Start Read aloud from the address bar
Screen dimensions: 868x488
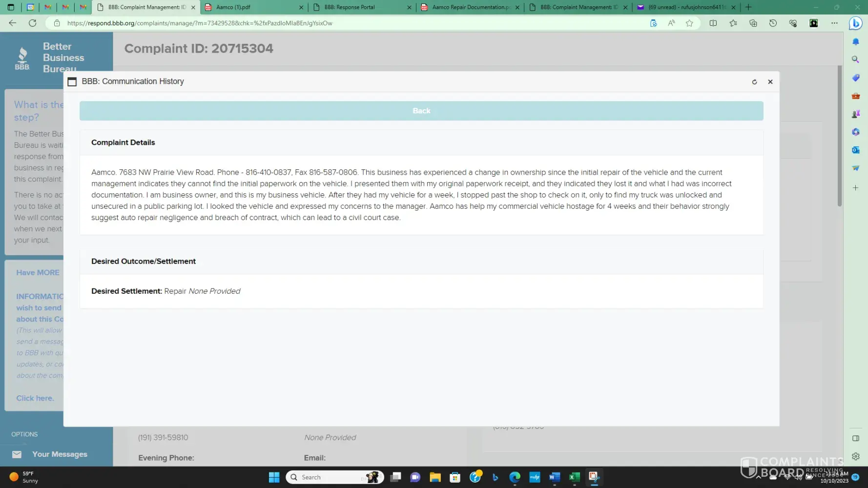(672, 23)
